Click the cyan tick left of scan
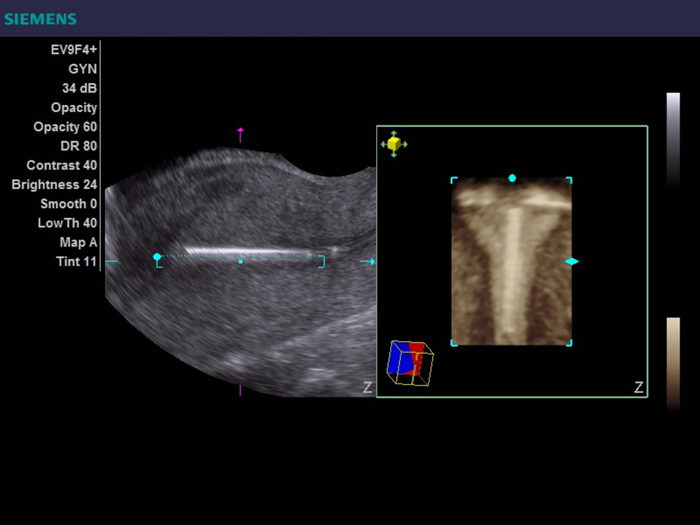Image resolution: width=700 pixels, height=525 pixels. coord(112,262)
